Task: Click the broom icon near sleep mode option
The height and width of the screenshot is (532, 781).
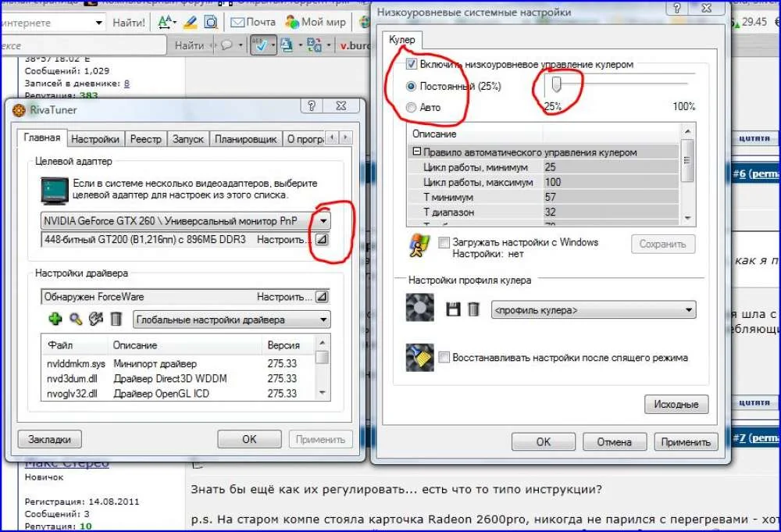Action: [419, 357]
